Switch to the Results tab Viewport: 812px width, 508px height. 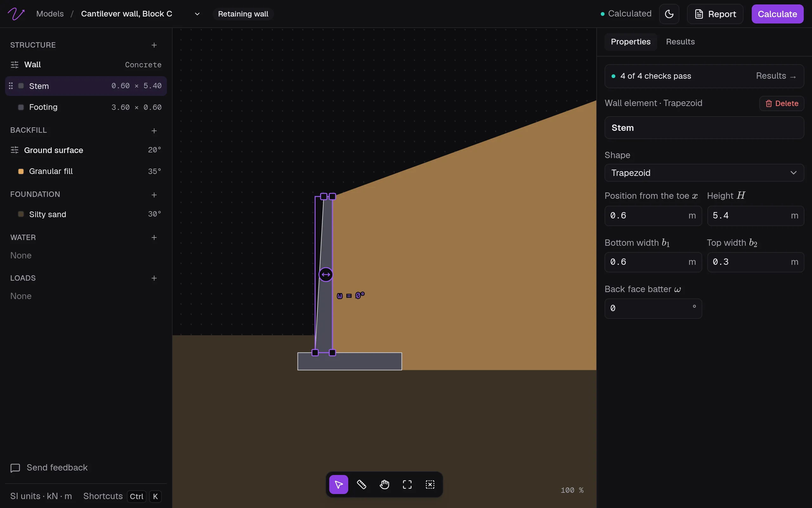coord(680,42)
